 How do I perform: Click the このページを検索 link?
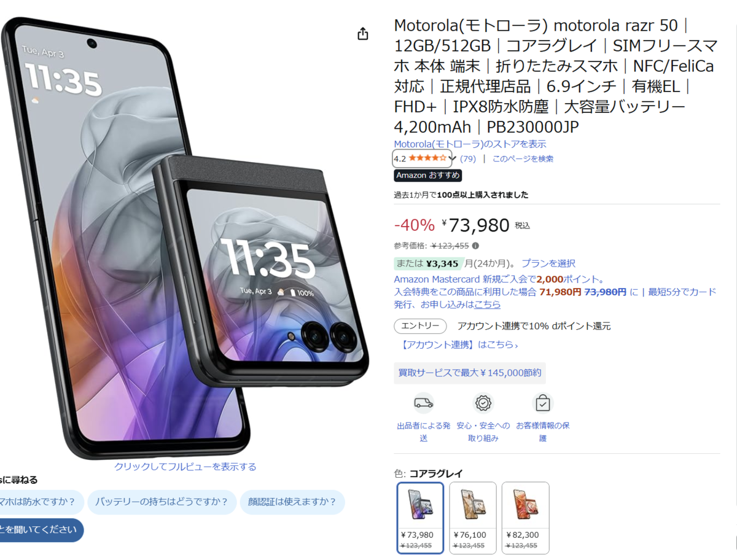[523, 159]
